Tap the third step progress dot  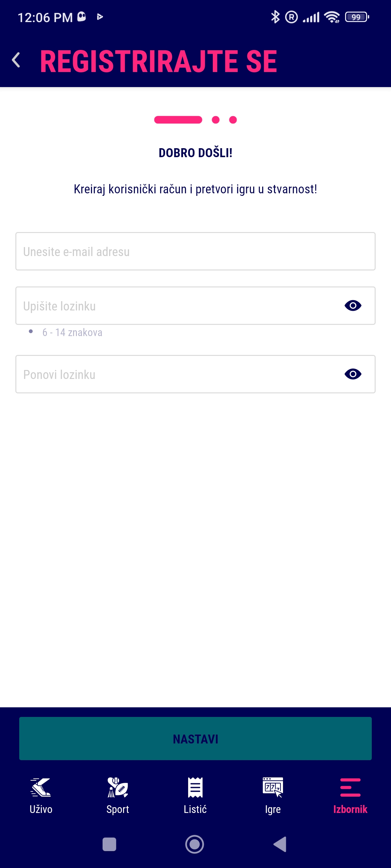[x=233, y=120]
